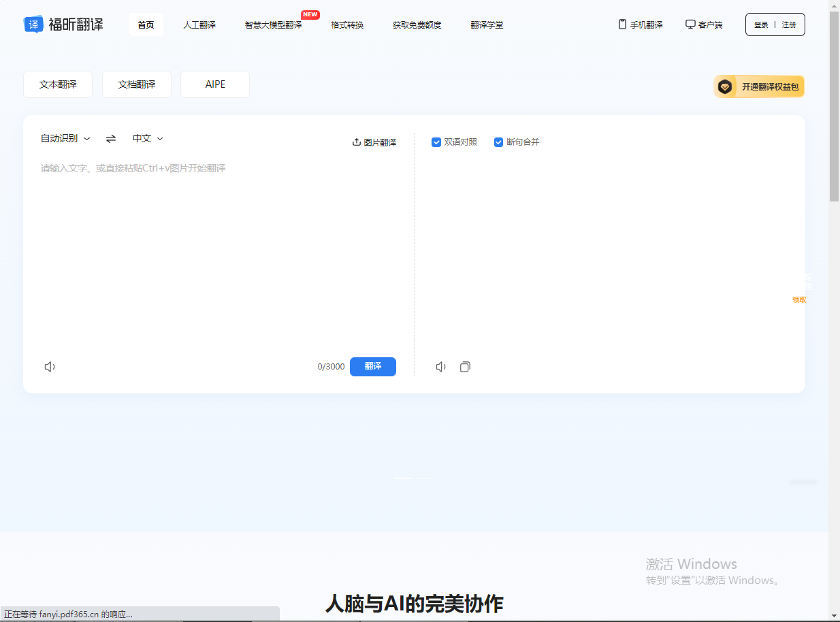Screen dimensions: 840x622
Task: Click the source text input area
Action: (219, 255)
